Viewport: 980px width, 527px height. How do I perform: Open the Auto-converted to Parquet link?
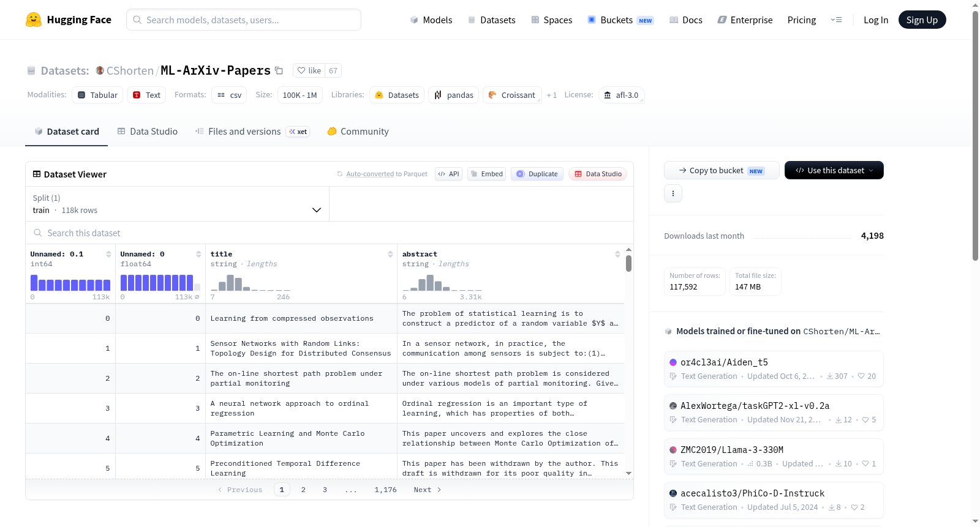coord(386,174)
